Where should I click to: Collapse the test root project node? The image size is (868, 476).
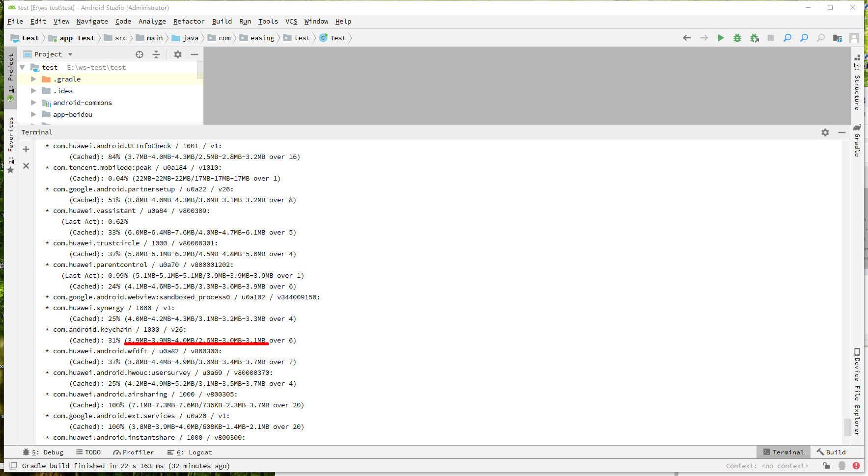[x=22, y=67]
